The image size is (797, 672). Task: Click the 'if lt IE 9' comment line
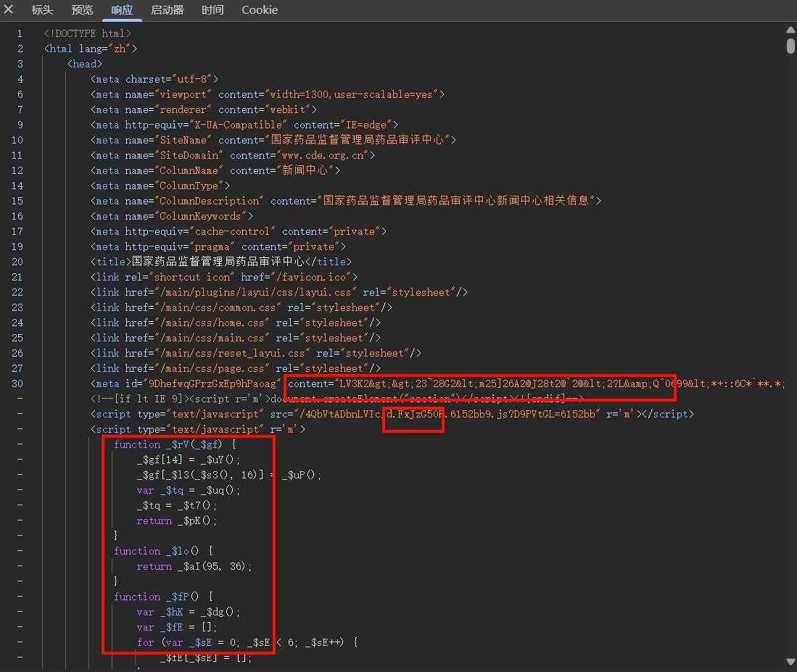(337, 399)
